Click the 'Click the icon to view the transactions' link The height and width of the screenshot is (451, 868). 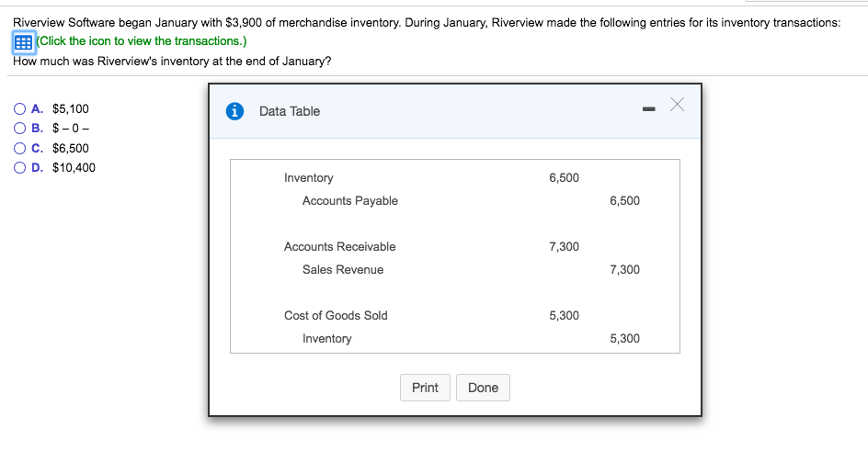(x=142, y=41)
